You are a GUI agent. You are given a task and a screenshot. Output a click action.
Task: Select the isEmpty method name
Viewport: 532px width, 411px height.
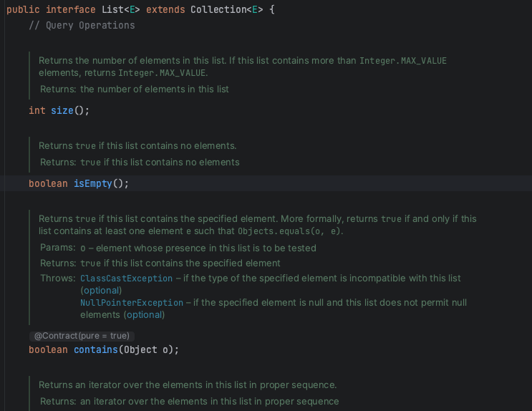(93, 183)
